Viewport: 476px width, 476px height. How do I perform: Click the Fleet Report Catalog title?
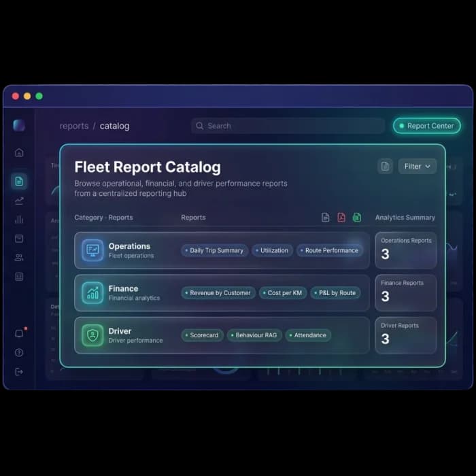[x=148, y=167]
